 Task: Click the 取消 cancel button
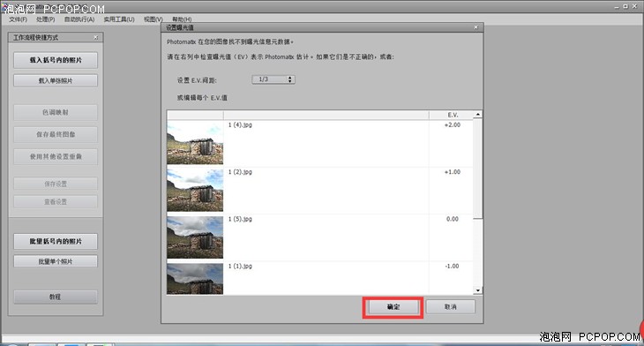451,307
